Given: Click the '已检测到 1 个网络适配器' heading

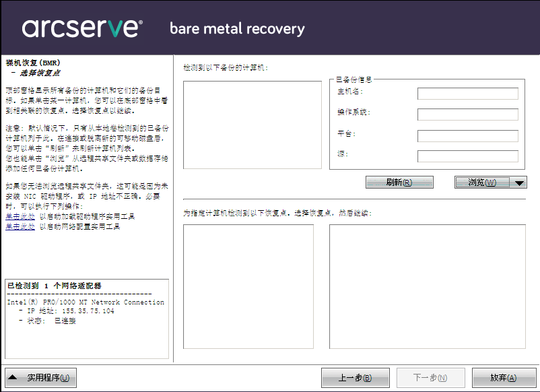Looking at the screenshot, I should click(55, 286).
